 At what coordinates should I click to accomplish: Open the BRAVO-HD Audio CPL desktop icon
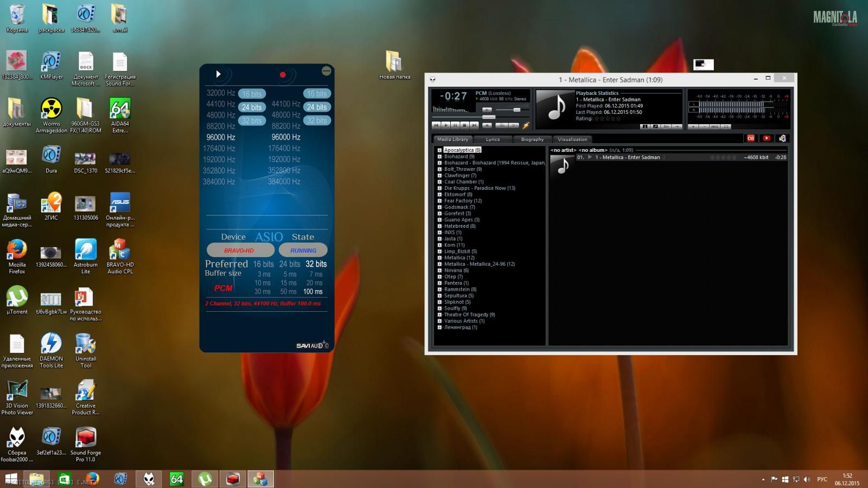tap(120, 256)
